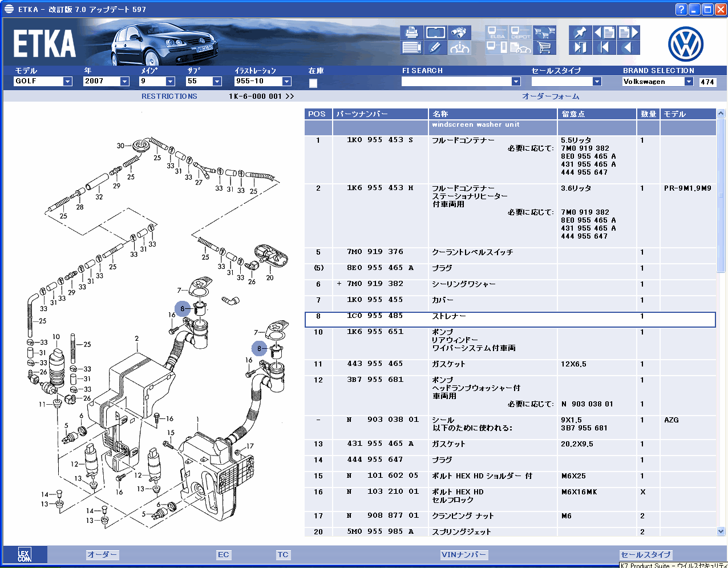This screenshot has height=568, width=728.
Task: Expand the モデル GOLF dropdown
Action: [x=67, y=82]
